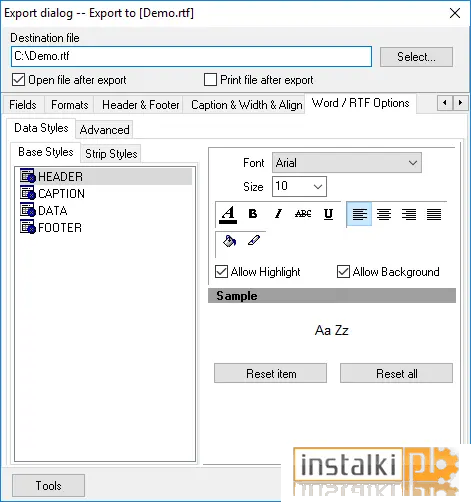Switch to the Fields tab

pos(23,105)
